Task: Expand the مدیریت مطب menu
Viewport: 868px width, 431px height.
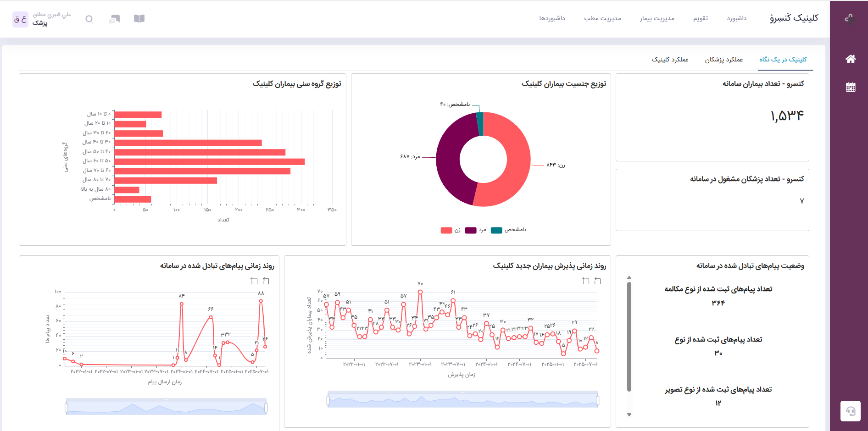Action: [602, 18]
